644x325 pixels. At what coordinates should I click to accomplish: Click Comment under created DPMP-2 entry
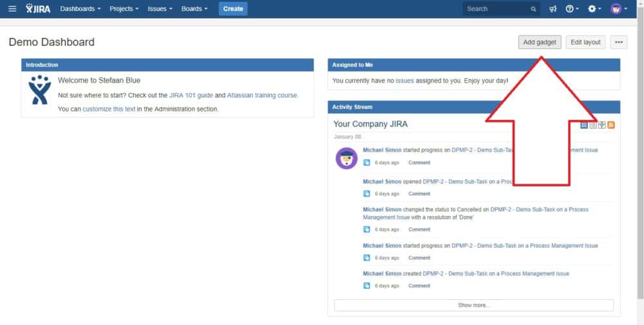419,286
